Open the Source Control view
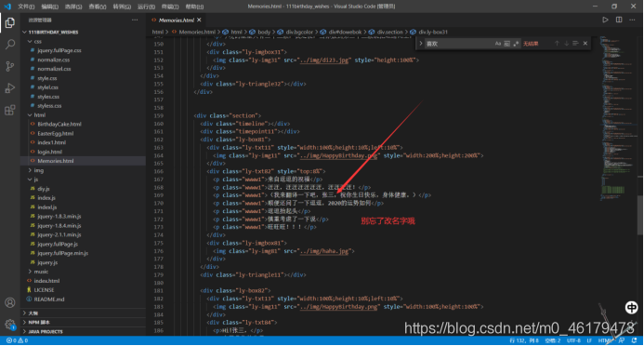Screen dimensions: 644x346 (x=10, y=66)
